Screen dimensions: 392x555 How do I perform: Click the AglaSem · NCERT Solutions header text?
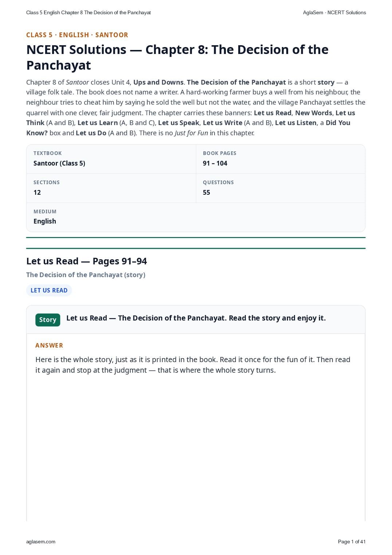334,12
